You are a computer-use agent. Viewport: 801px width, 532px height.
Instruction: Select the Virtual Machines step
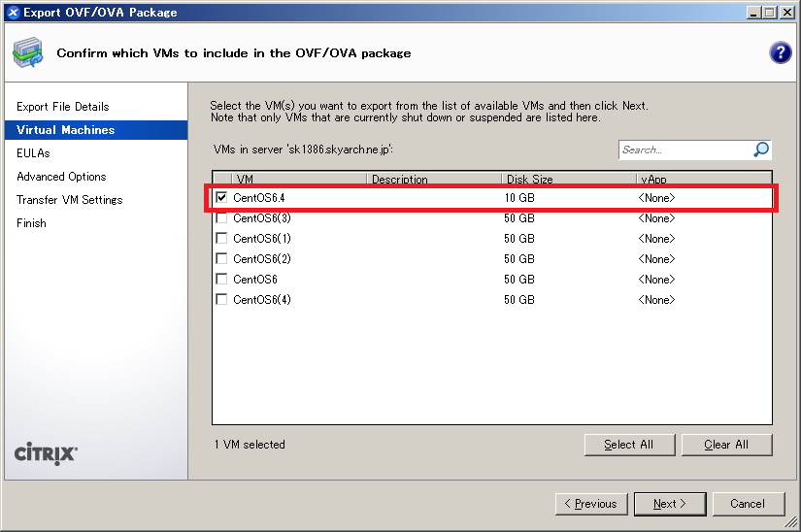[x=96, y=130]
